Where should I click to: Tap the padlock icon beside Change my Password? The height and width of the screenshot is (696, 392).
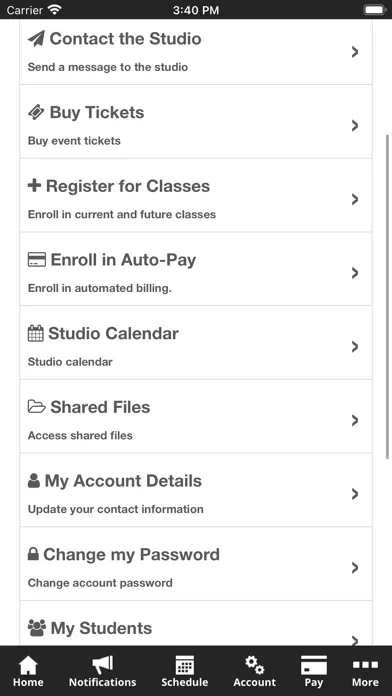click(33, 554)
